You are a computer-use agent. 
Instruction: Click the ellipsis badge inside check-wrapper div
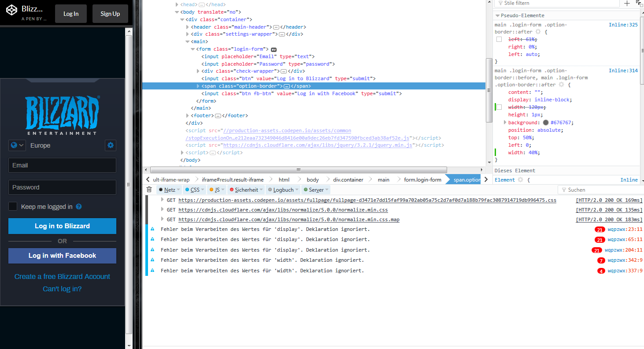(x=284, y=71)
